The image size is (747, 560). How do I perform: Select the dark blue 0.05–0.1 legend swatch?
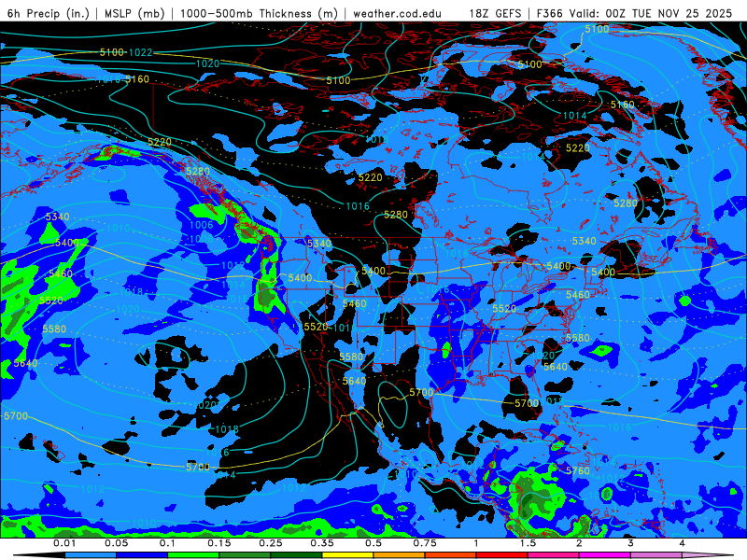point(142,555)
